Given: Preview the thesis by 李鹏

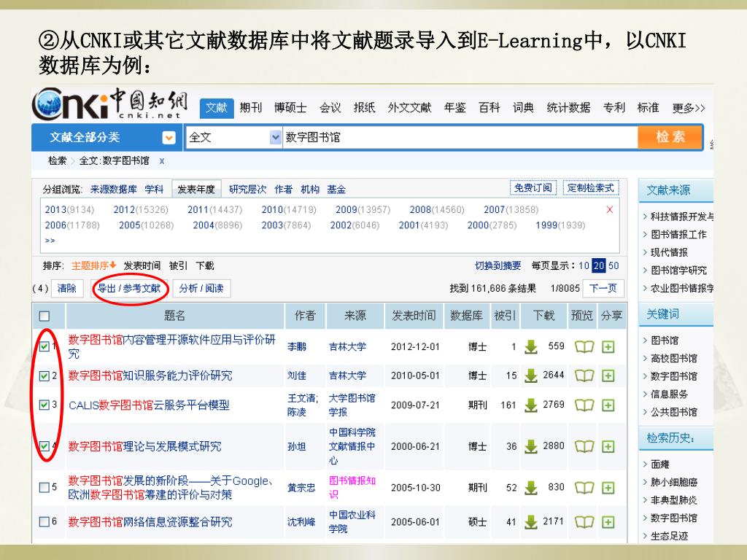Looking at the screenshot, I should [584, 346].
